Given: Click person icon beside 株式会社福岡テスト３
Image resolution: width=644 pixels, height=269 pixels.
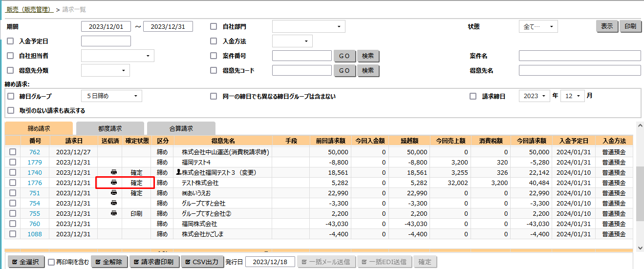Looking at the screenshot, I should pos(178,172).
